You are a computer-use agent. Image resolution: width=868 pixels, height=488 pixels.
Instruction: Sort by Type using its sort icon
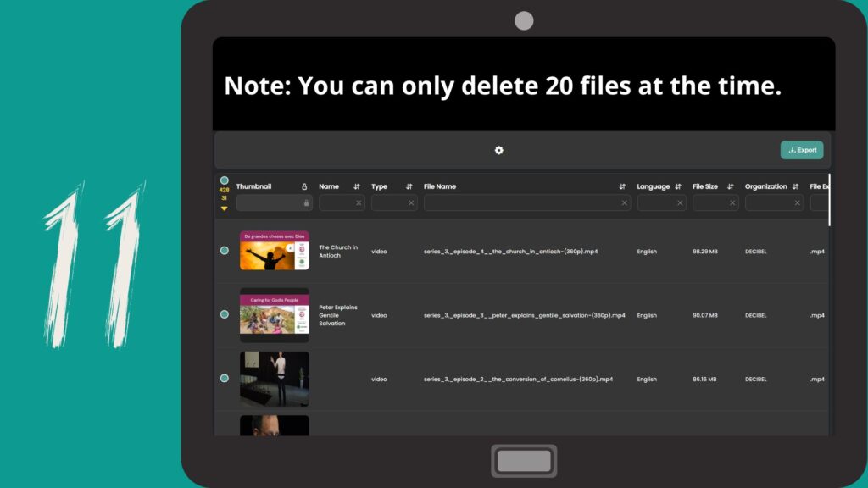coord(409,186)
